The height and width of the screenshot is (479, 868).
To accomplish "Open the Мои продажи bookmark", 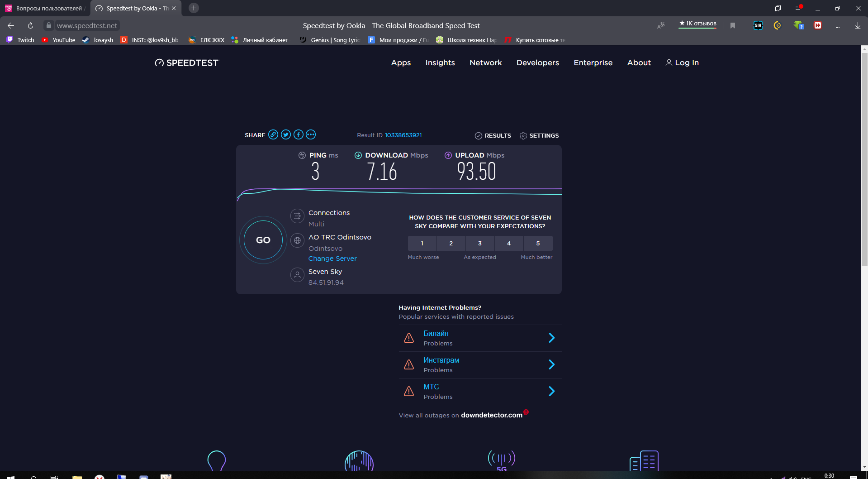I will coord(398,40).
